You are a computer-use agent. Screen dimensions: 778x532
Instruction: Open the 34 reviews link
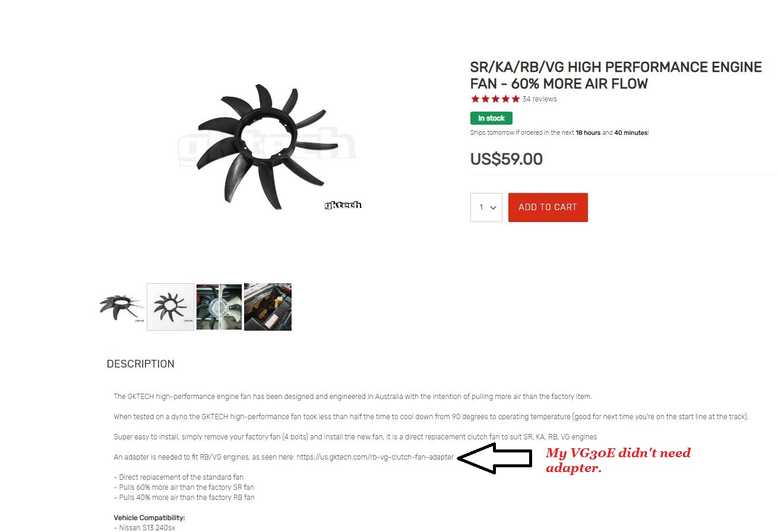(540, 99)
